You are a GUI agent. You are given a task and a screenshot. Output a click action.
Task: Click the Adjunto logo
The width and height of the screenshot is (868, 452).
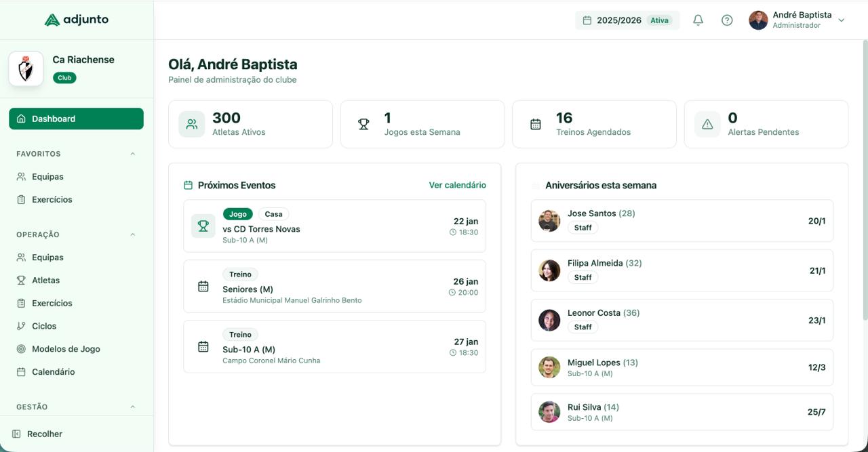77,19
